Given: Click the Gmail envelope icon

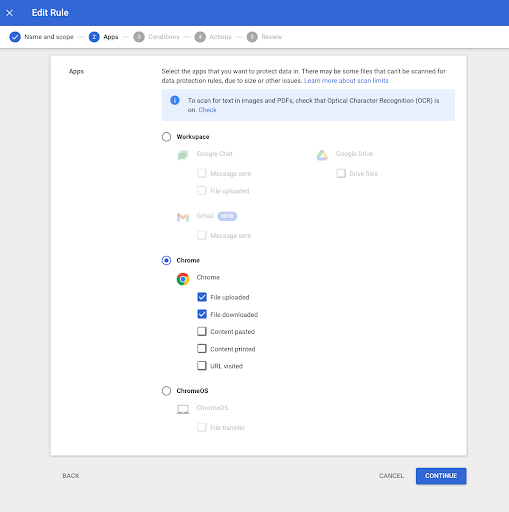Looking at the screenshot, I should (x=183, y=217).
